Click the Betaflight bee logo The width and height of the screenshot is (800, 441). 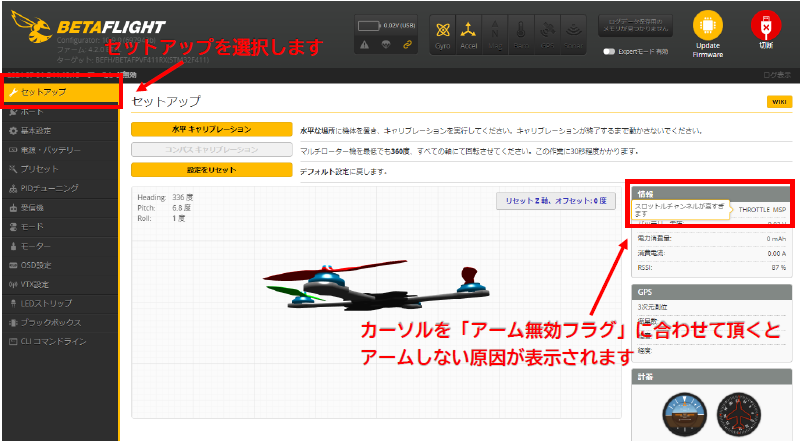tap(32, 27)
